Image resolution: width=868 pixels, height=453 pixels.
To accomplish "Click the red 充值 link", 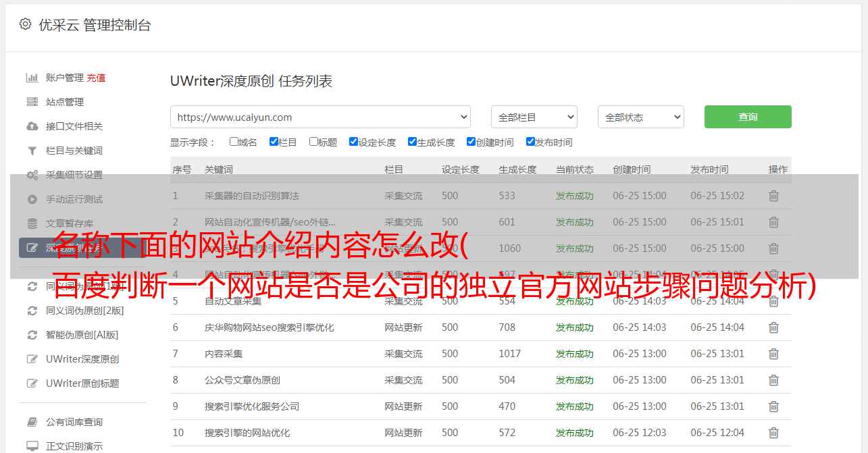I will coord(96,78).
